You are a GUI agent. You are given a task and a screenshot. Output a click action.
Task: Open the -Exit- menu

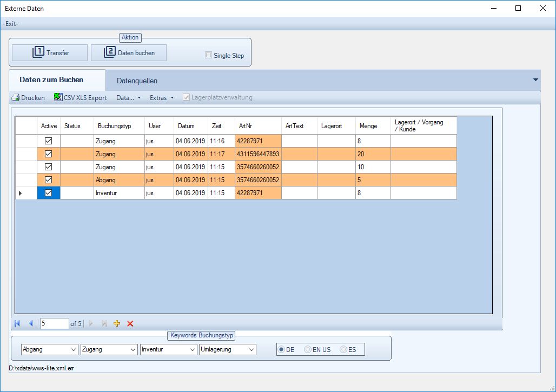(x=11, y=24)
